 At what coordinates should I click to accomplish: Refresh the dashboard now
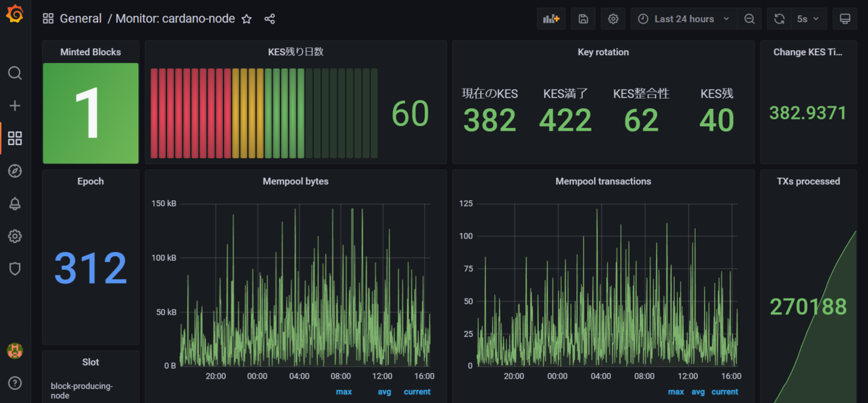tap(779, 19)
